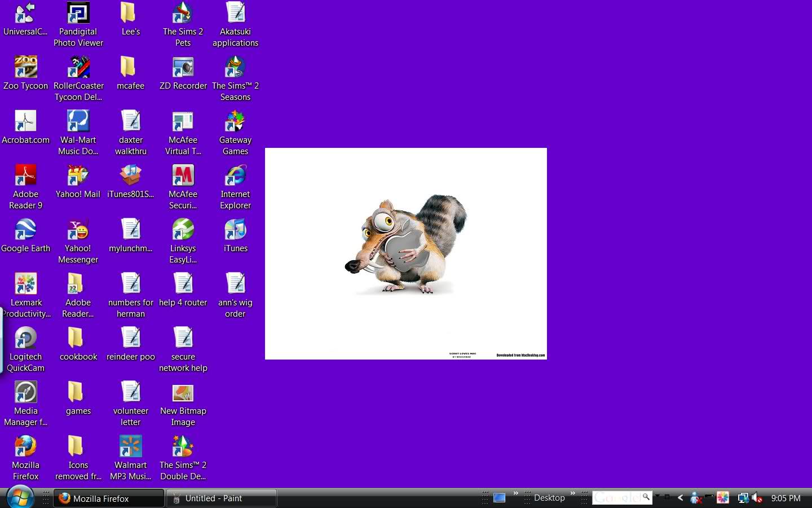Launch McAfee Virtual Technician icon
The width and height of the screenshot is (812, 508).
pos(183,133)
